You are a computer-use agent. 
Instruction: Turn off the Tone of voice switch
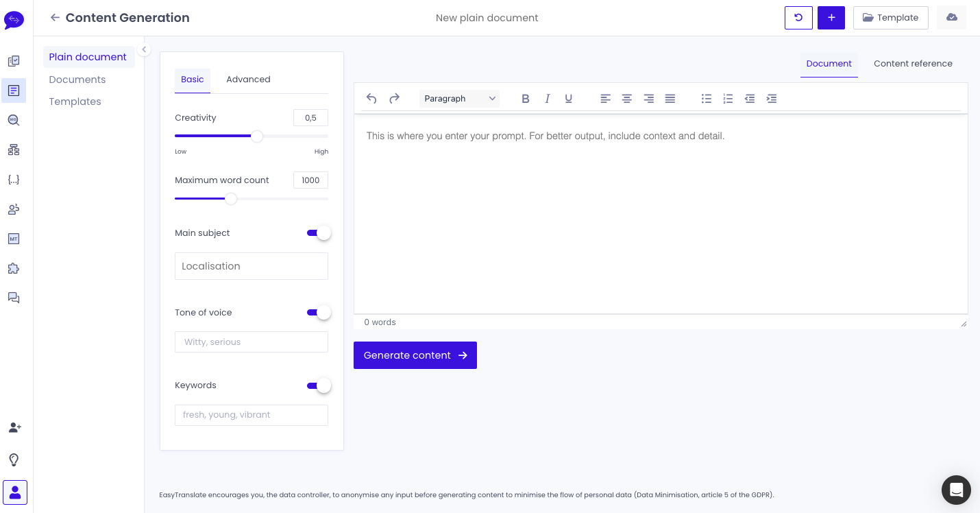319,313
